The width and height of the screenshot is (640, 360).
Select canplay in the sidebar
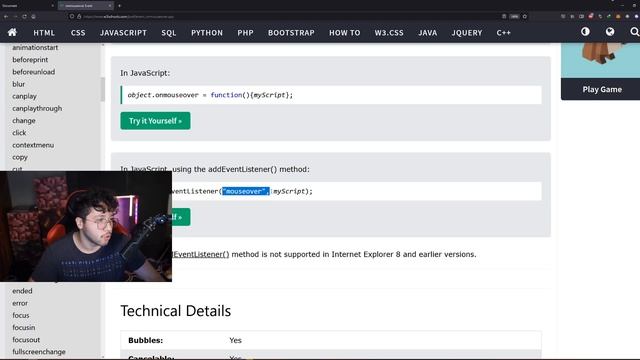click(x=24, y=96)
